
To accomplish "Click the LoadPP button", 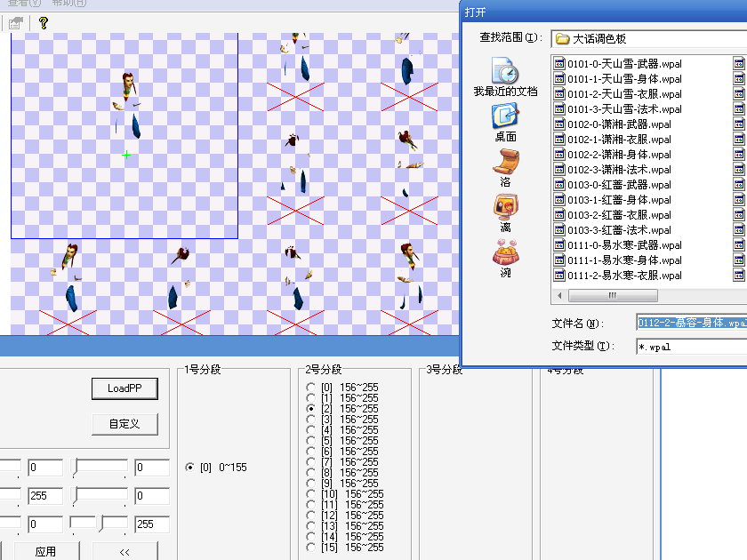I will (124, 388).
